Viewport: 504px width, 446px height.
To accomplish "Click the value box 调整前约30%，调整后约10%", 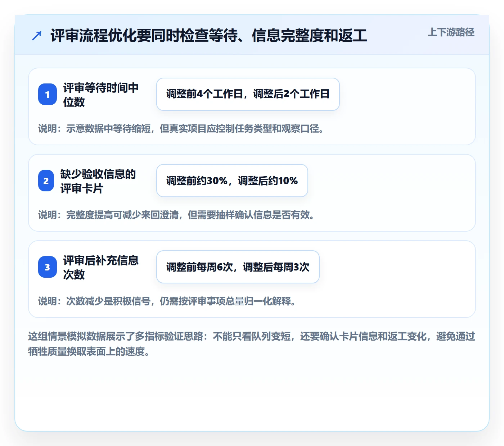I will (232, 181).
